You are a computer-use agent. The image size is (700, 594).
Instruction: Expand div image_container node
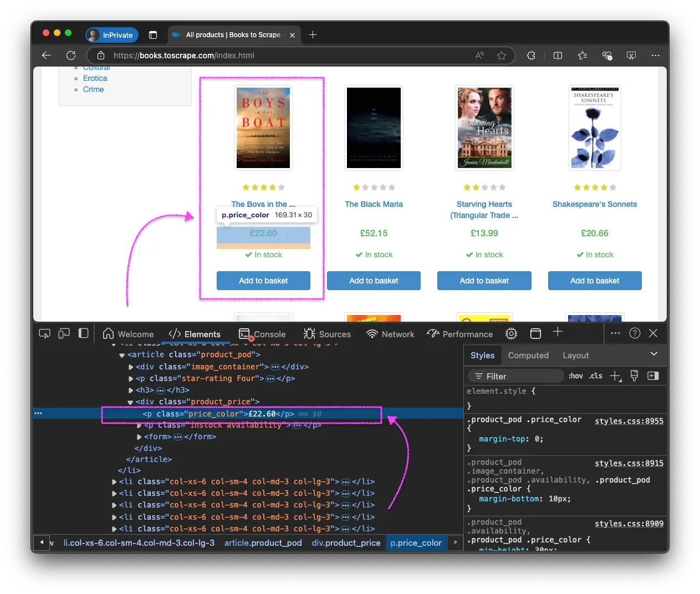point(131,367)
